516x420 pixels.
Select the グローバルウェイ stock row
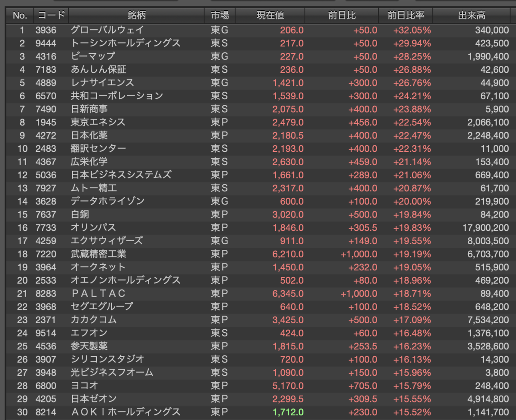coord(258,30)
